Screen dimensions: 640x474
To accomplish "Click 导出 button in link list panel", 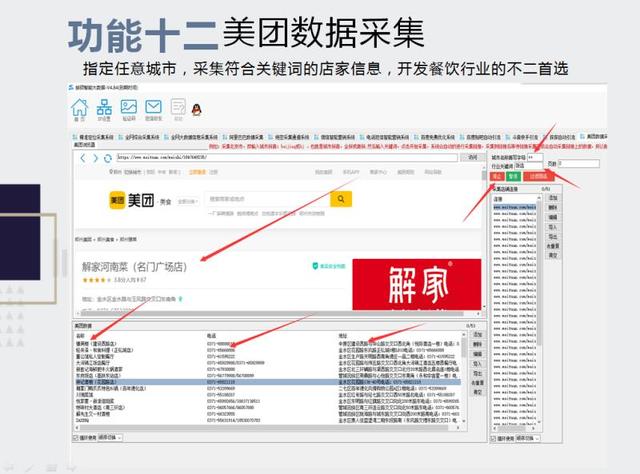I will click(553, 236).
